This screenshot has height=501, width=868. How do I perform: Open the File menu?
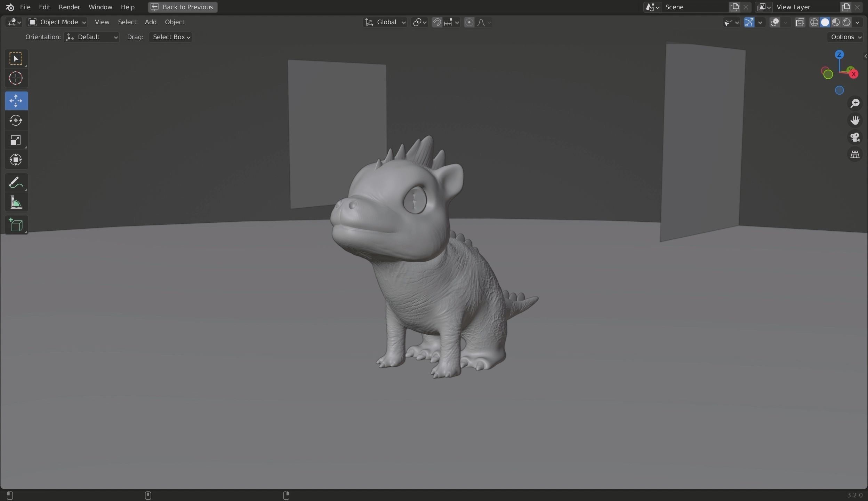[25, 7]
